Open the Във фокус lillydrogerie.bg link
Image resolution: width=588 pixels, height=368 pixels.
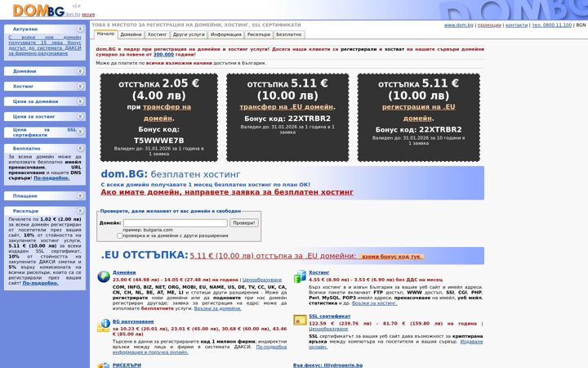327,366
